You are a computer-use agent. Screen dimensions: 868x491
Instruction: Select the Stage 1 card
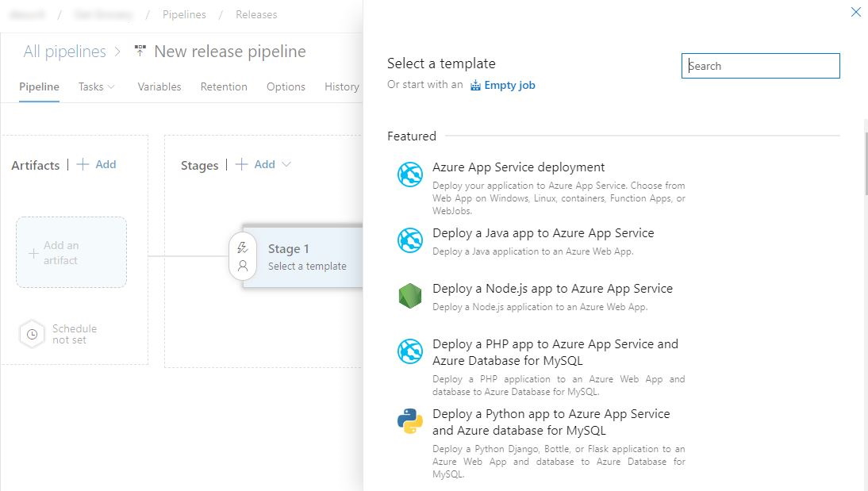click(x=303, y=256)
